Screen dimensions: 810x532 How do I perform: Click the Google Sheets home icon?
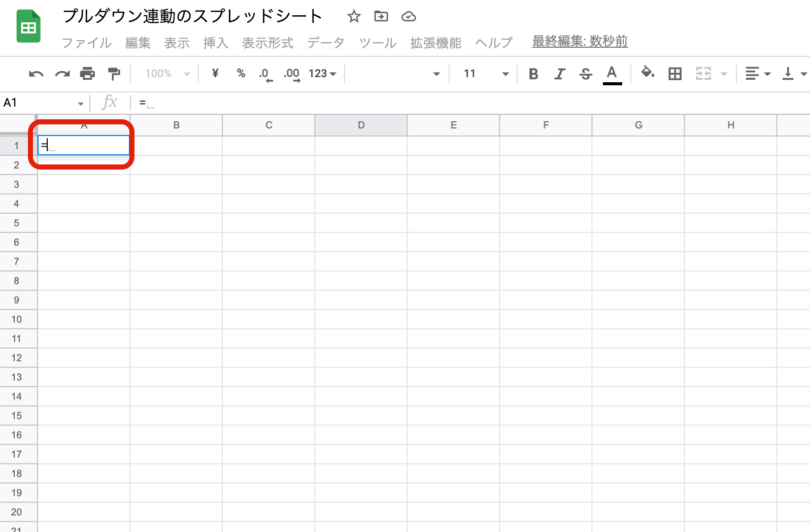point(28,26)
